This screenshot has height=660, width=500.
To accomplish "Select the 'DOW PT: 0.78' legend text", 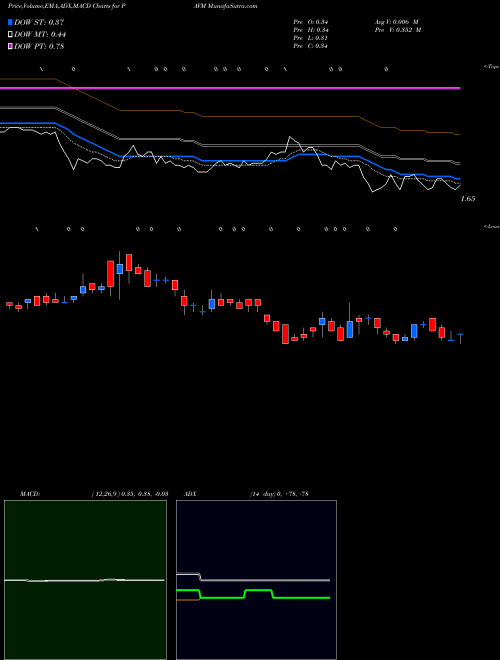I will (x=39, y=47).
